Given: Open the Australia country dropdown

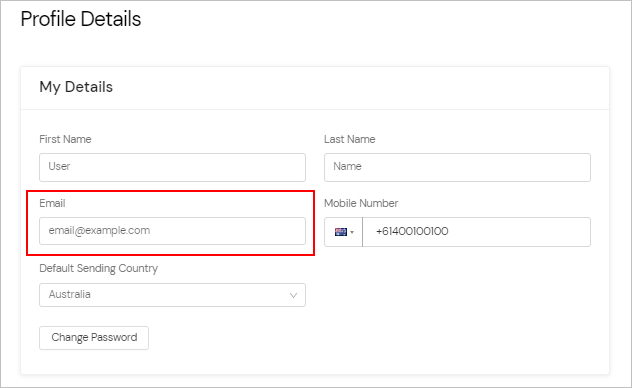Looking at the screenshot, I should click(173, 295).
